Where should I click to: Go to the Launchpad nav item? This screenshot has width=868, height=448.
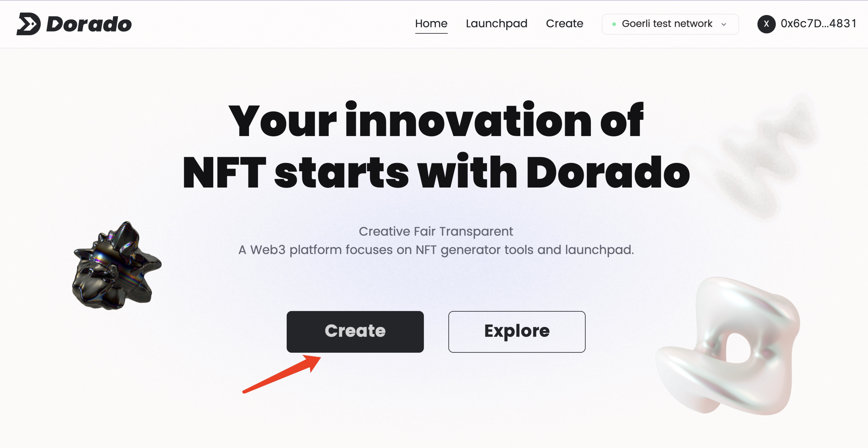pos(496,24)
